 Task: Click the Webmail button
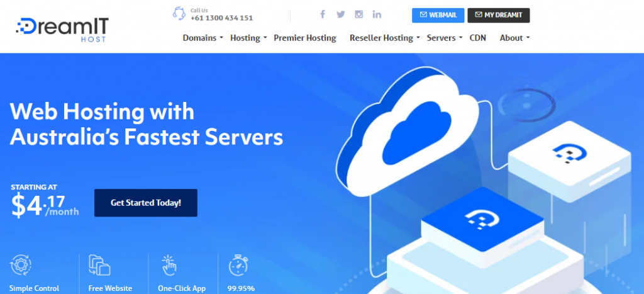[438, 15]
